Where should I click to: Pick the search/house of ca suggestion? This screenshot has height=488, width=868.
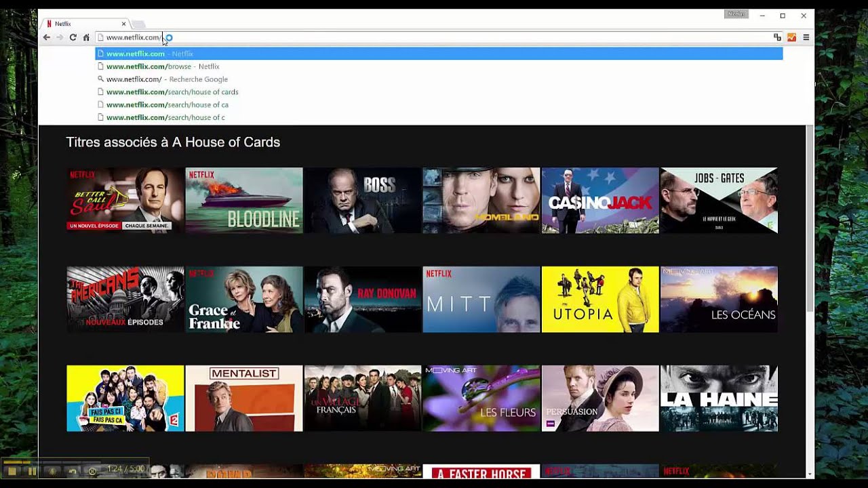[x=439, y=105]
